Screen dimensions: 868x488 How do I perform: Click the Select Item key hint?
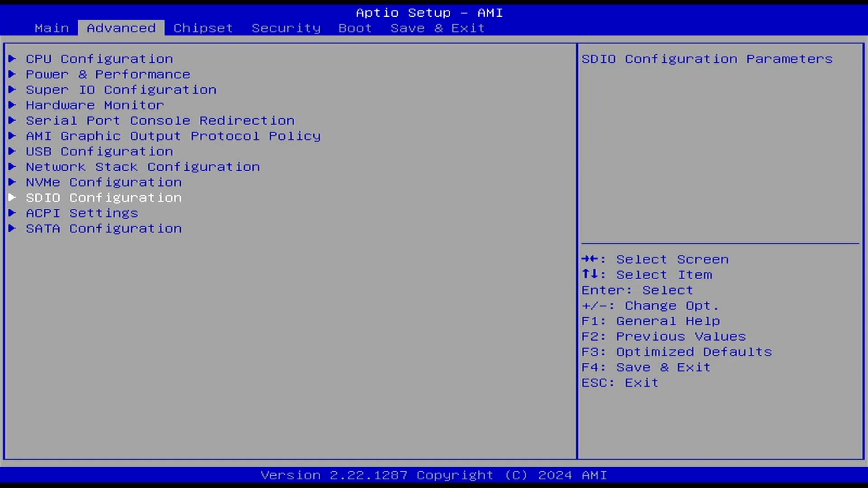point(647,274)
